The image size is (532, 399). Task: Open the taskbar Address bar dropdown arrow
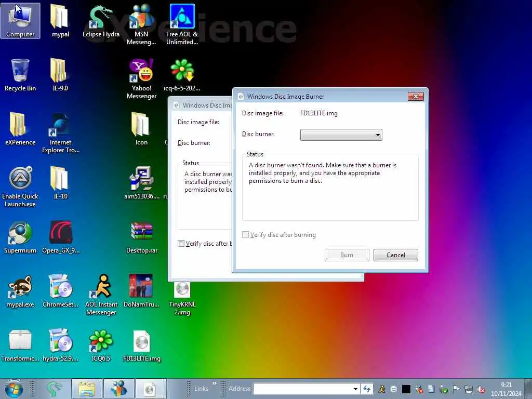point(355,389)
